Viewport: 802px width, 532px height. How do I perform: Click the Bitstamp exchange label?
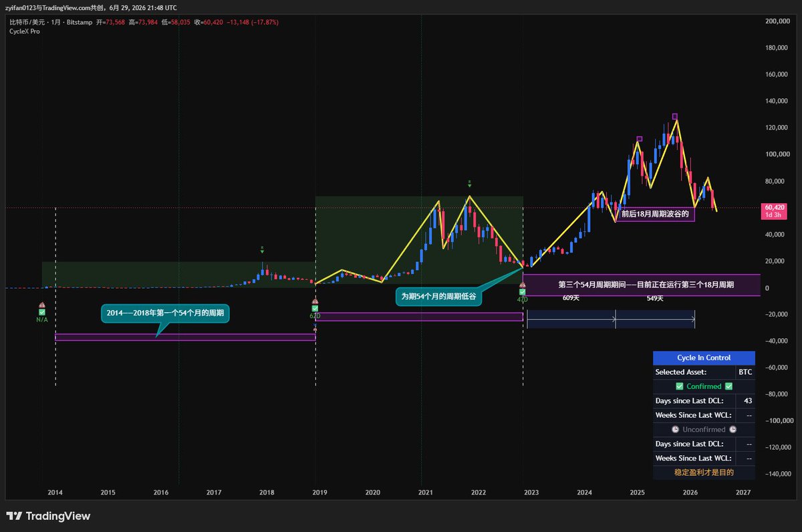pos(78,22)
